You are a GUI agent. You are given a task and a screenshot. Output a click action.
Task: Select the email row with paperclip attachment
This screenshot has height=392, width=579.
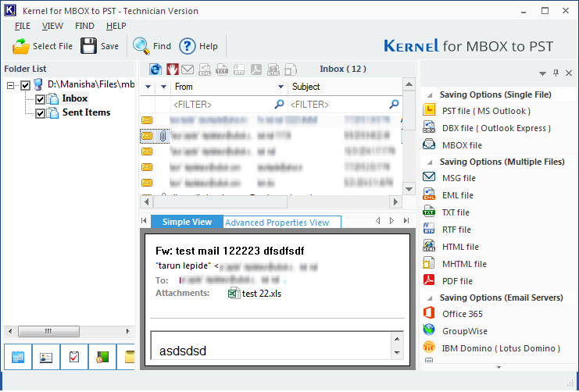[x=270, y=136]
